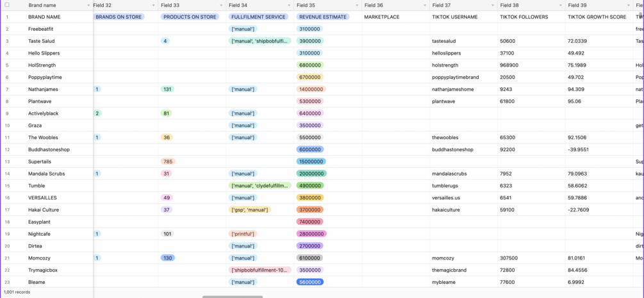644x298 pixels.
Task: Open Field 36 column dropdown arrow
Action: 425,5
